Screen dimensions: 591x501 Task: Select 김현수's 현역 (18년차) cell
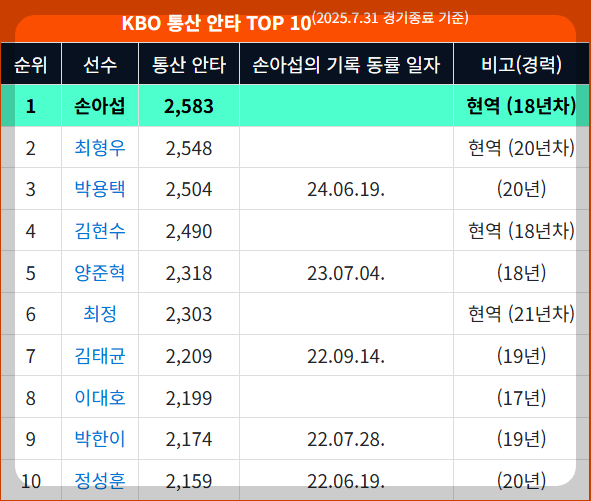click(x=522, y=231)
